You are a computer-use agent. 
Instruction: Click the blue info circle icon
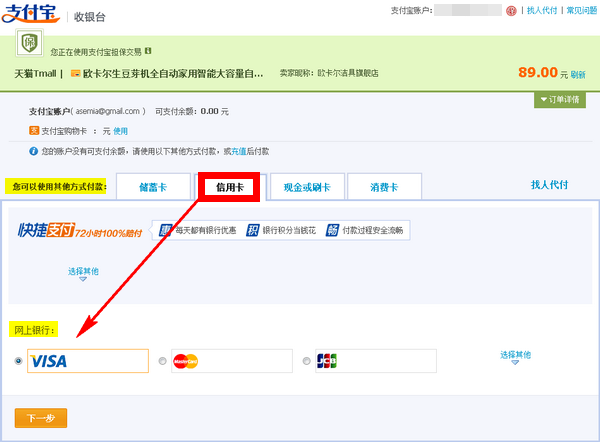point(34,151)
